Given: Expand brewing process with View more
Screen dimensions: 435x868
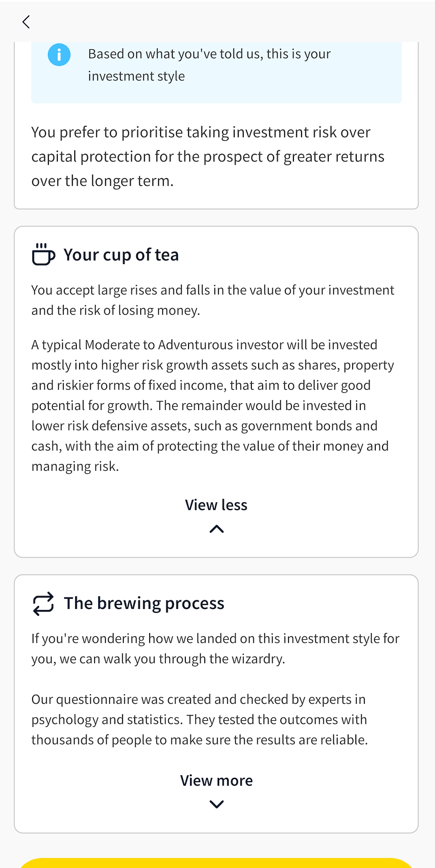Looking at the screenshot, I should click(x=216, y=780).
